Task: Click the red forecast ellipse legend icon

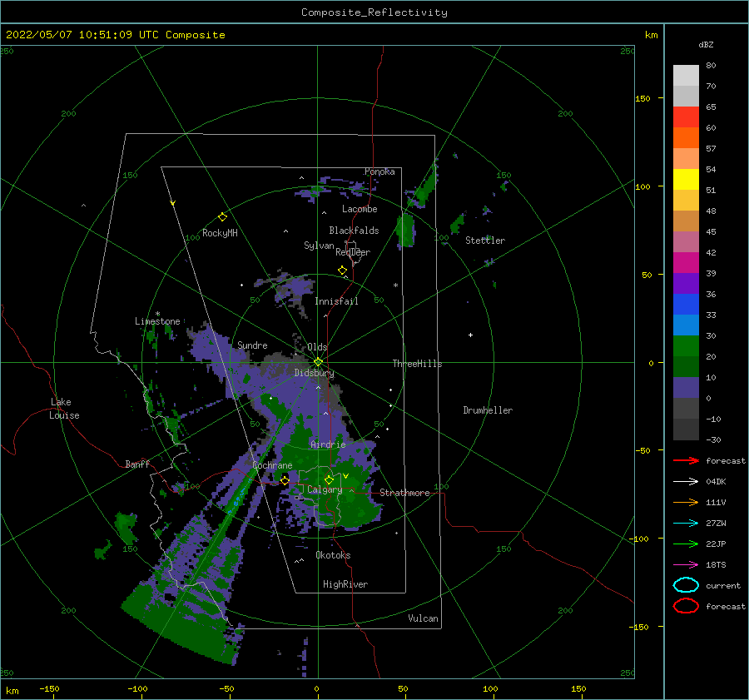Action: pos(686,606)
